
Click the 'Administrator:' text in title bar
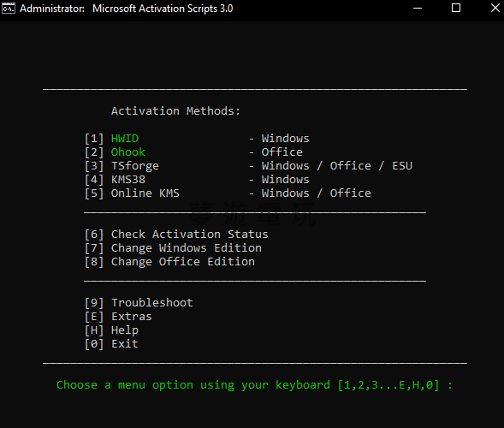tap(52, 9)
